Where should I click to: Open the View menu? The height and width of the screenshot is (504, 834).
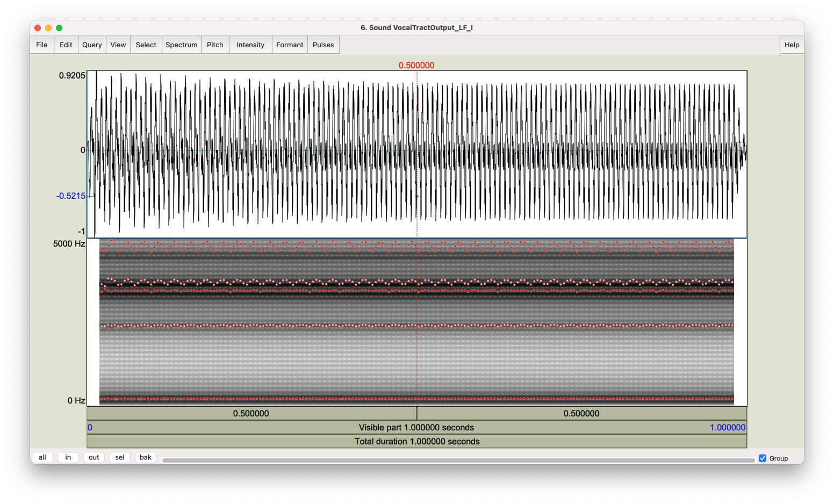click(x=118, y=45)
